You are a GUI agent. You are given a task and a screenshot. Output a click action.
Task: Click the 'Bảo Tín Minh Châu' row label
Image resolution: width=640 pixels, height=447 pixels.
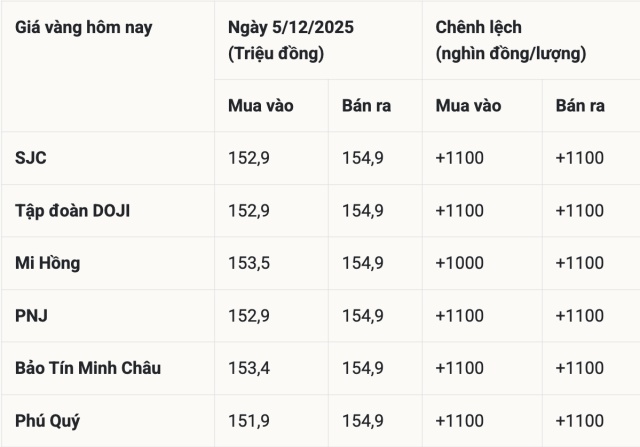[x=88, y=368]
